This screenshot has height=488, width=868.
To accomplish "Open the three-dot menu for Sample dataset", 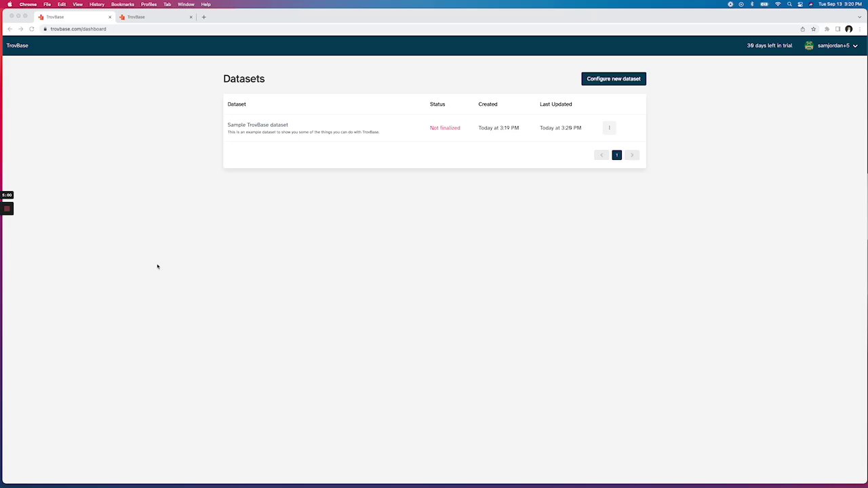I will pos(609,127).
